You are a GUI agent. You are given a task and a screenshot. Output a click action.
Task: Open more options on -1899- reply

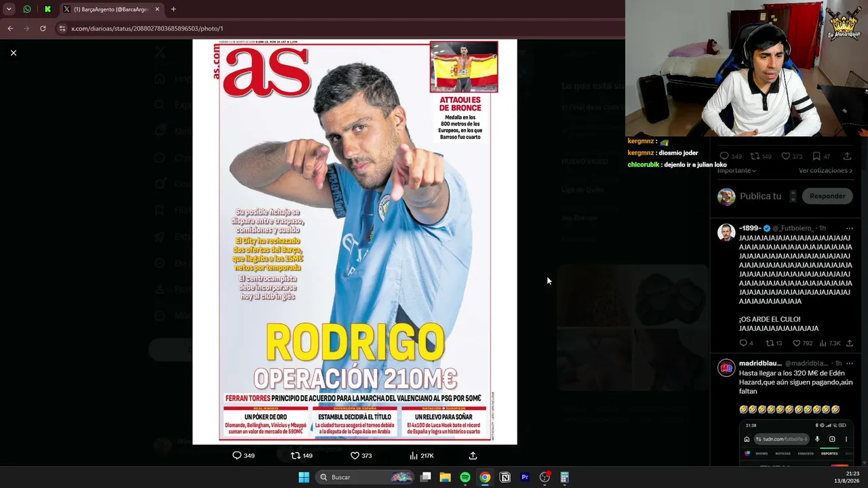[x=849, y=228]
